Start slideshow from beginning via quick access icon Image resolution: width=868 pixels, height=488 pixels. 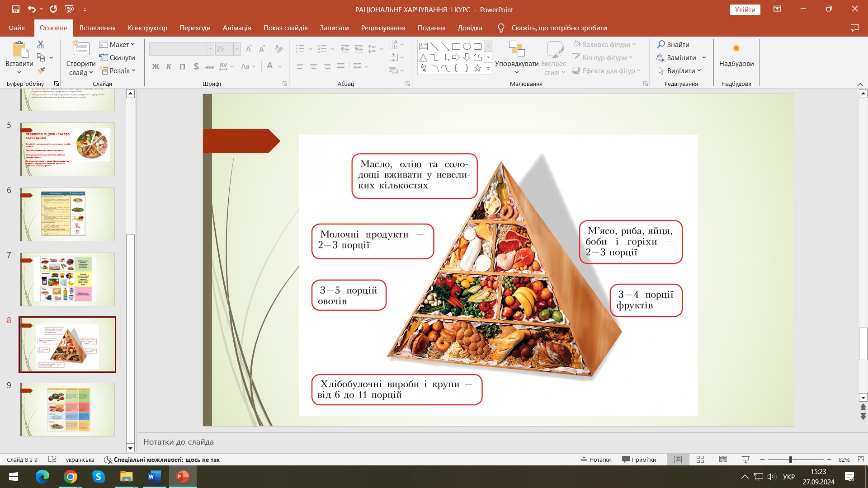point(69,9)
